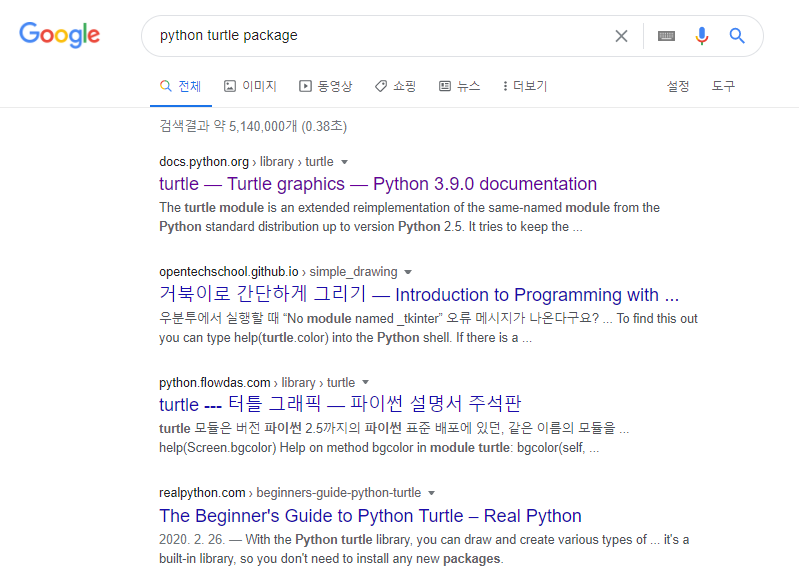Screen dimensions: 799x586
Task: Open 설정 (Settings)
Action: click(678, 86)
